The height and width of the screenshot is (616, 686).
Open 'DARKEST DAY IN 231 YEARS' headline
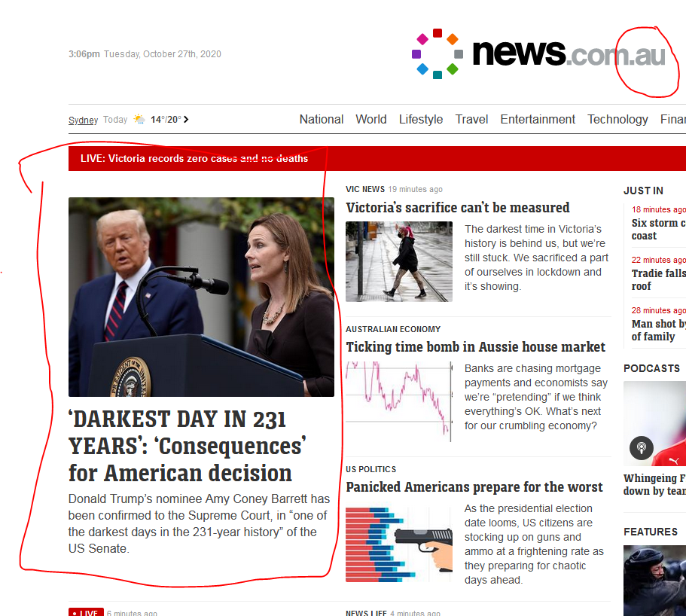(188, 447)
